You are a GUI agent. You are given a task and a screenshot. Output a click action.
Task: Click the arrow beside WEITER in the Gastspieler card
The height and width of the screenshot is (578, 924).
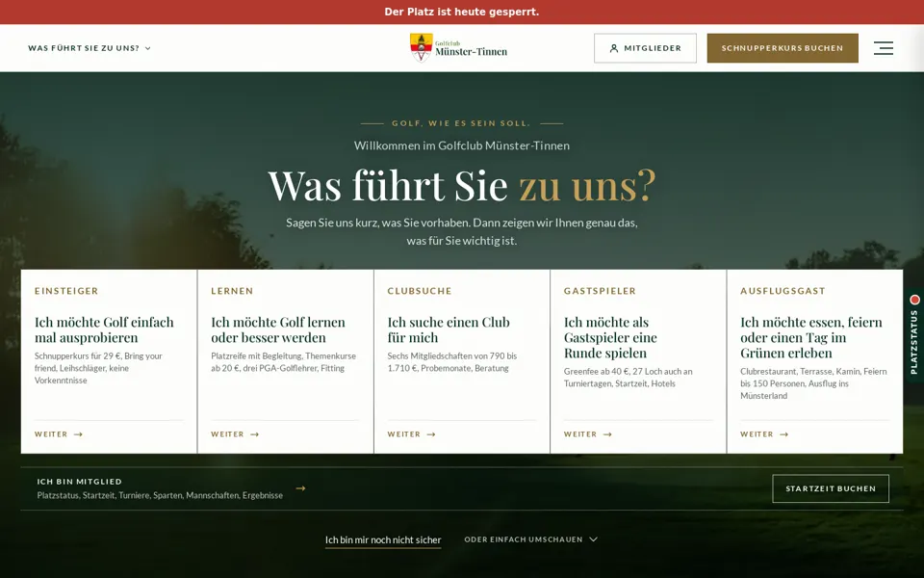[607, 434]
